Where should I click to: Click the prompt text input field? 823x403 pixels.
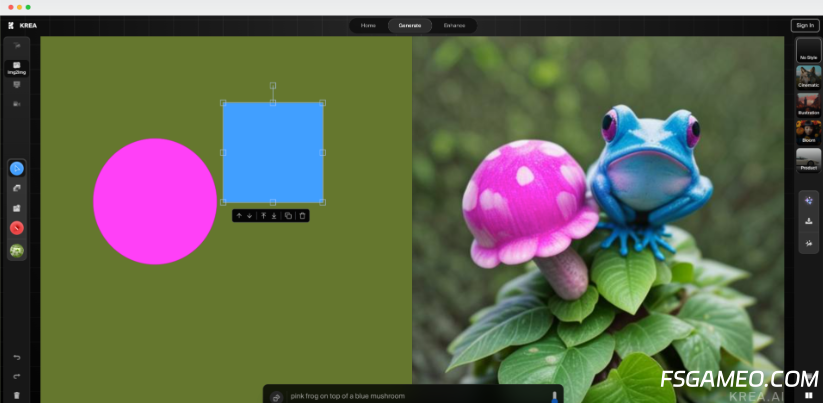pyautogui.click(x=410, y=396)
